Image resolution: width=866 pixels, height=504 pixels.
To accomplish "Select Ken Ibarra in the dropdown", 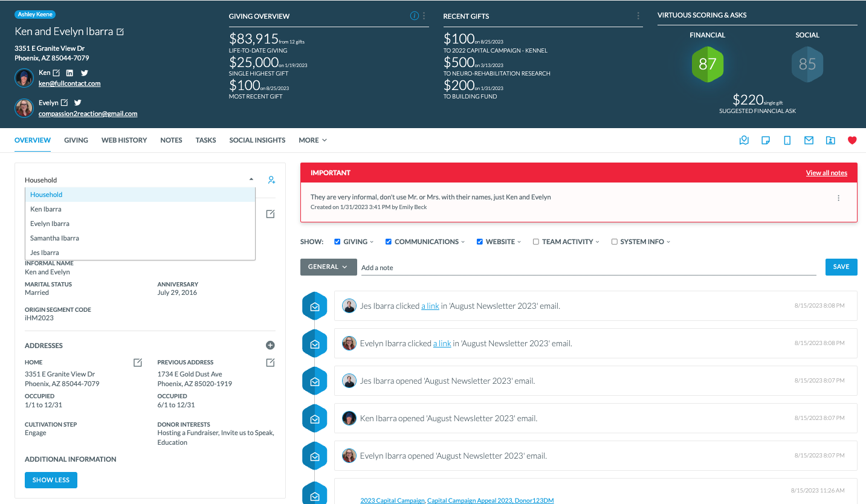I will 140,209.
